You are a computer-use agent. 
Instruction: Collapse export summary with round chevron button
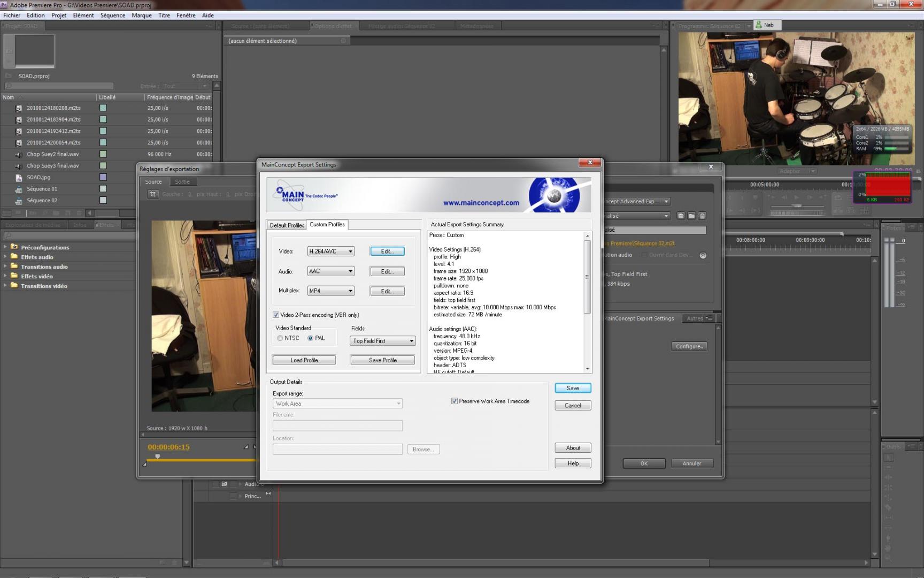coord(703,255)
